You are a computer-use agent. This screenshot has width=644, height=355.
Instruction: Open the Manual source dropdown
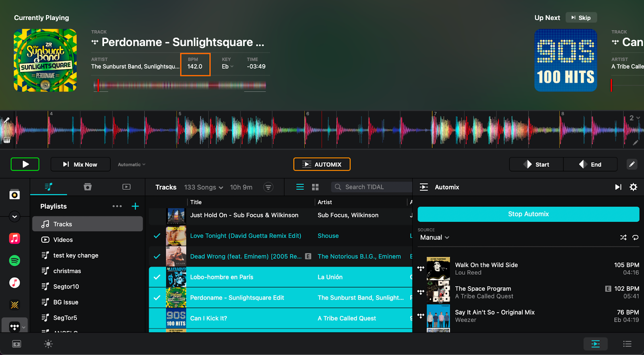pyautogui.click(x=434, y=238)
